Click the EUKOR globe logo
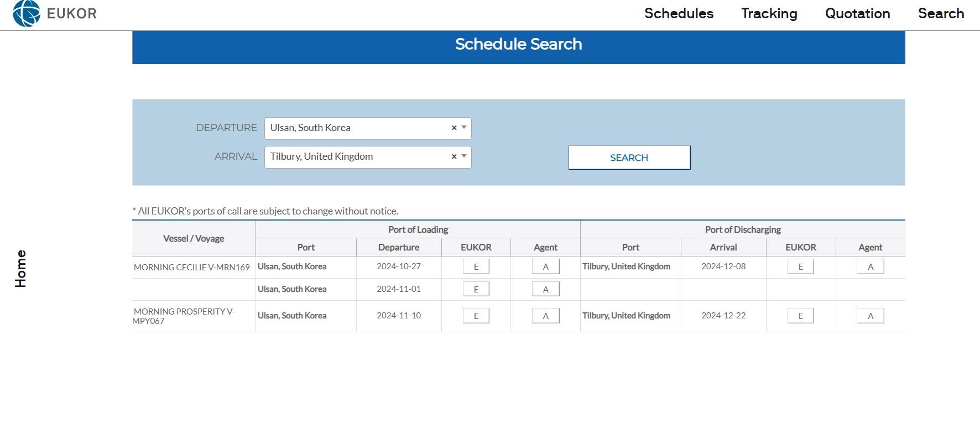Screen dimensions: 980x424 click(27, 13)
